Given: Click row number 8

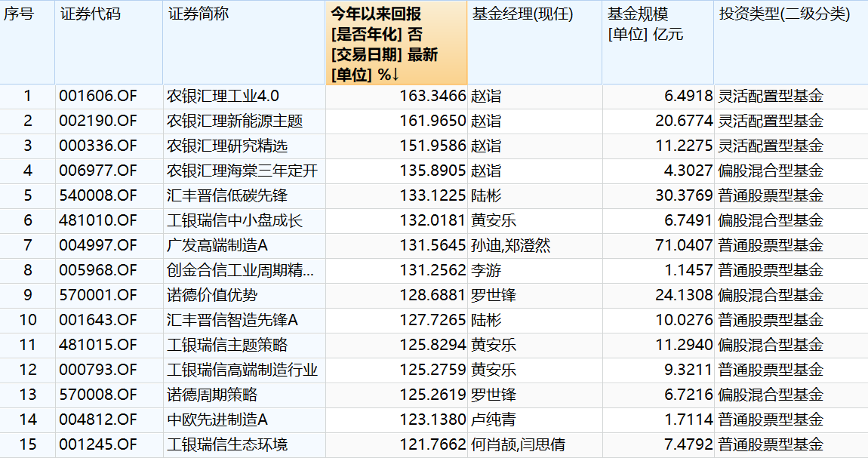Looking at the screenshot, I should [x=28, y=270].
